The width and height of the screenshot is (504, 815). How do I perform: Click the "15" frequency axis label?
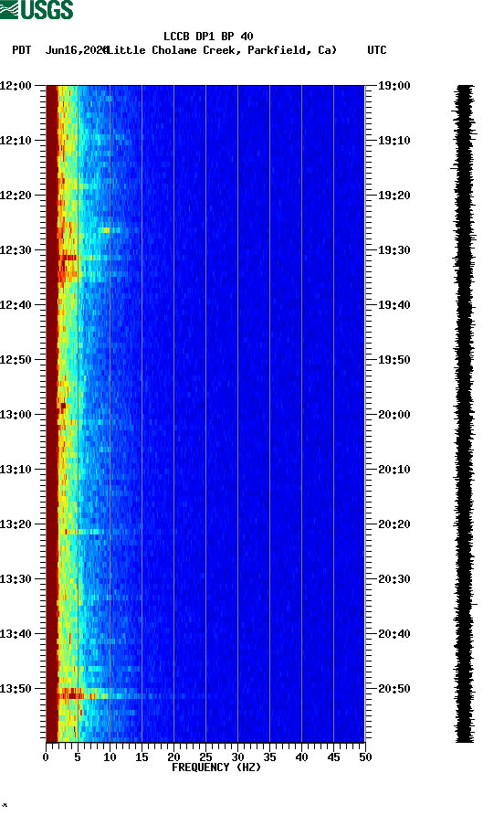coord(142,757)
